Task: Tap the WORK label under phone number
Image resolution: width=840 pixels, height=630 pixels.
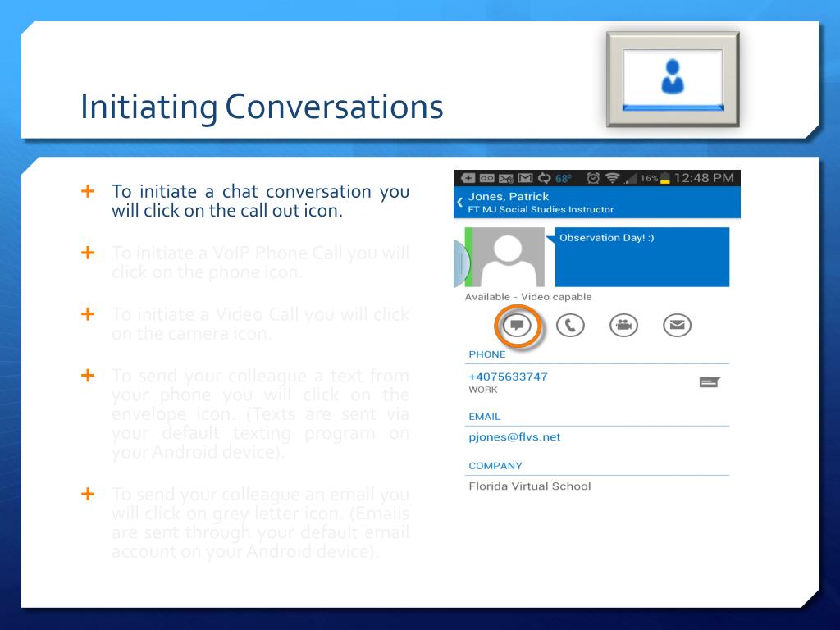Action: [x=482, y=390]
